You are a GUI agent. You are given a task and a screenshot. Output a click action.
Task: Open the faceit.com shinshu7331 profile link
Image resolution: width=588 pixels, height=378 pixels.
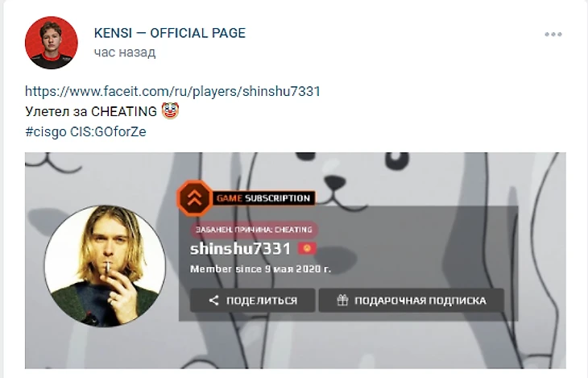[172, 91]
